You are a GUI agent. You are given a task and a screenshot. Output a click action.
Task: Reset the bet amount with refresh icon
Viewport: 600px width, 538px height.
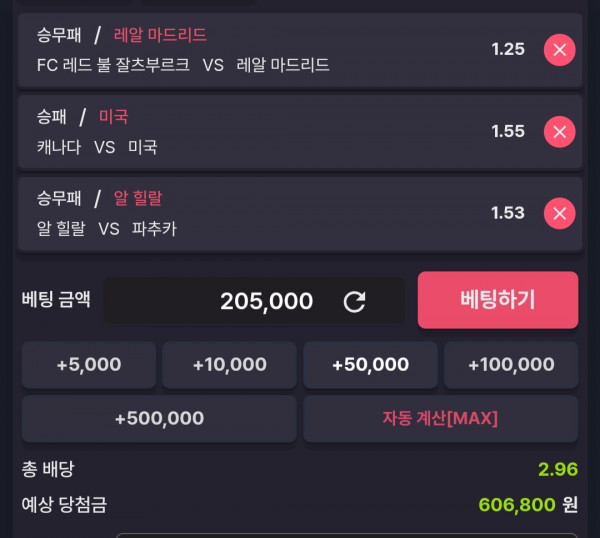tap(354, 302)
